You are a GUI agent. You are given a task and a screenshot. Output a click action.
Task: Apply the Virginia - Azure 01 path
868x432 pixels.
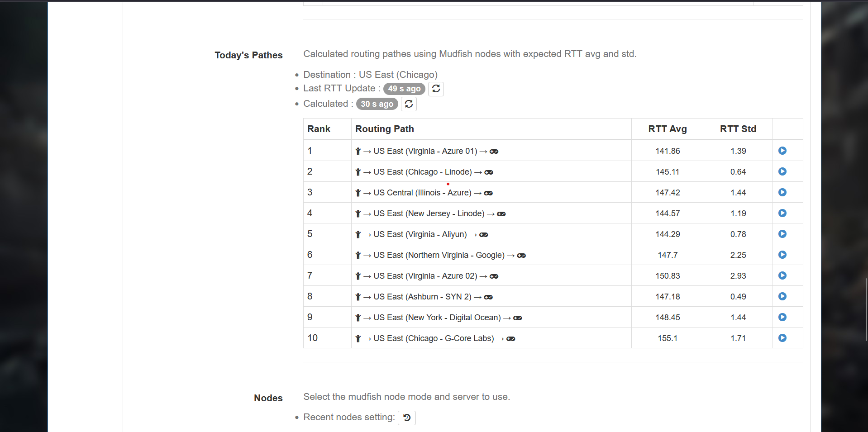(782, 151)
